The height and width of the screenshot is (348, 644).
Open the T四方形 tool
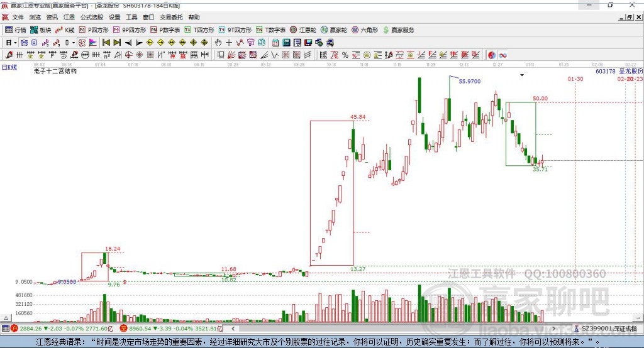point(199,30)
